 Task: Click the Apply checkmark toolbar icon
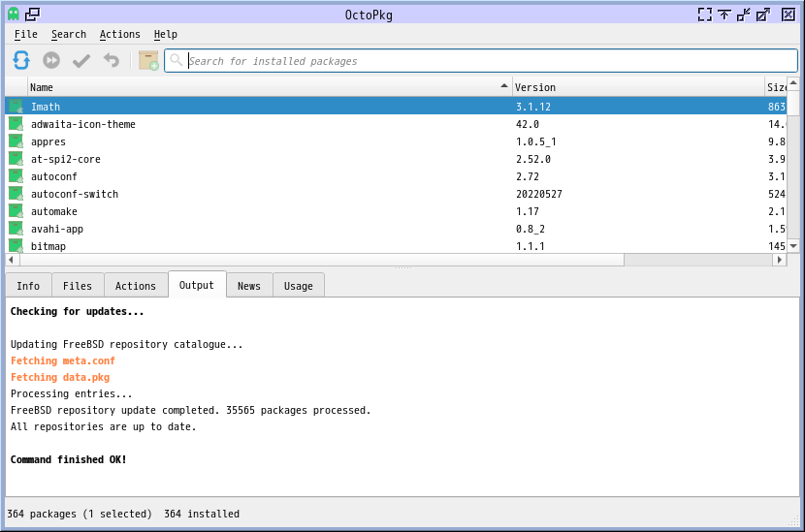[81, 60]
